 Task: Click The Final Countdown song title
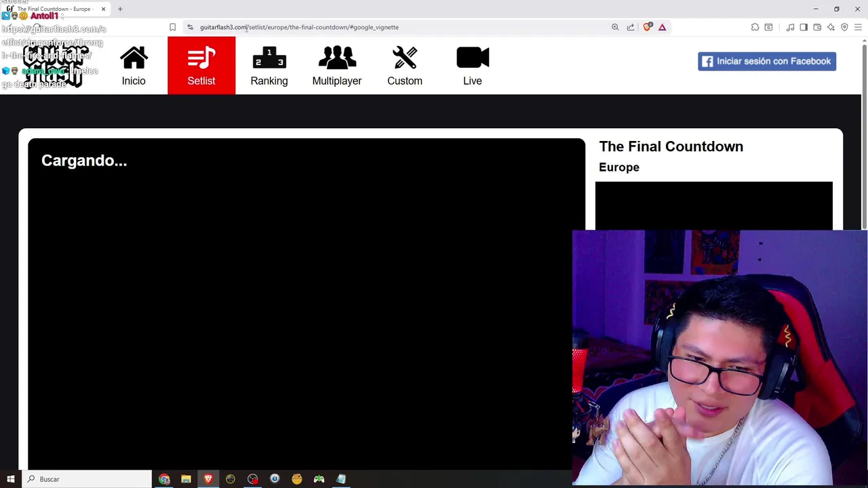[x=671, y=146]
